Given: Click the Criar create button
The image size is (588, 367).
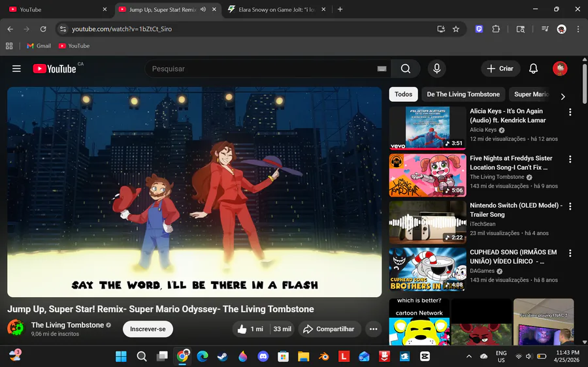Looking at the screenshot, I should pos(500,69).
